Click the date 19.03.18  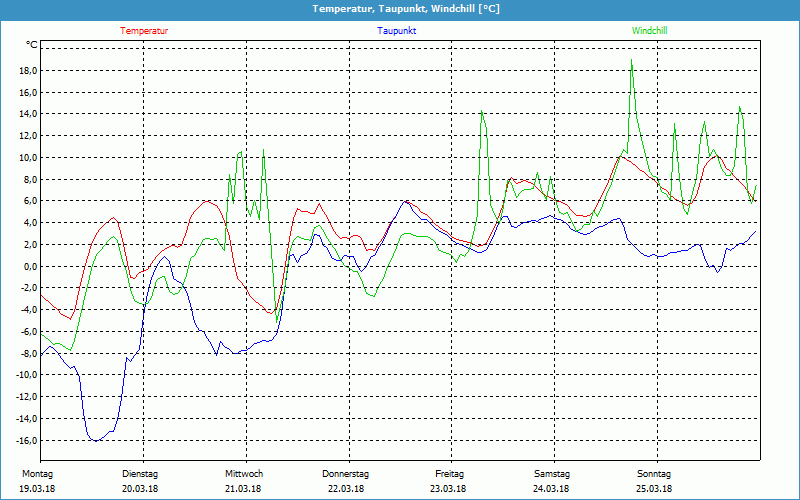pos(37,488)
